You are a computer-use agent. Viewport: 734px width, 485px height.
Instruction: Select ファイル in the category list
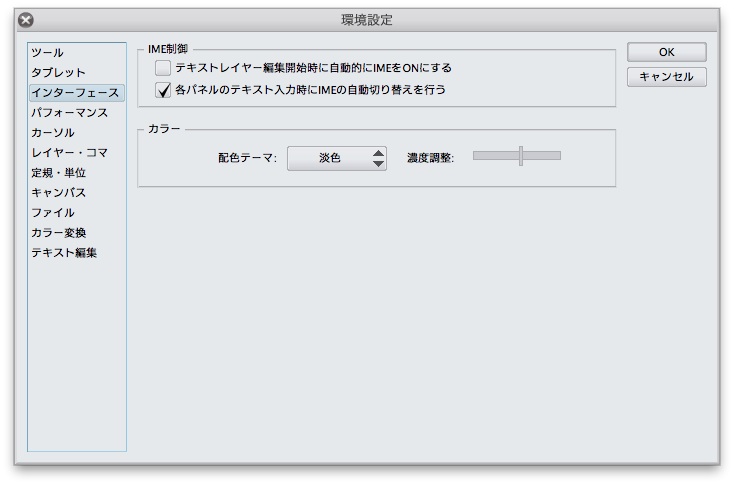[x=76, y=213]
